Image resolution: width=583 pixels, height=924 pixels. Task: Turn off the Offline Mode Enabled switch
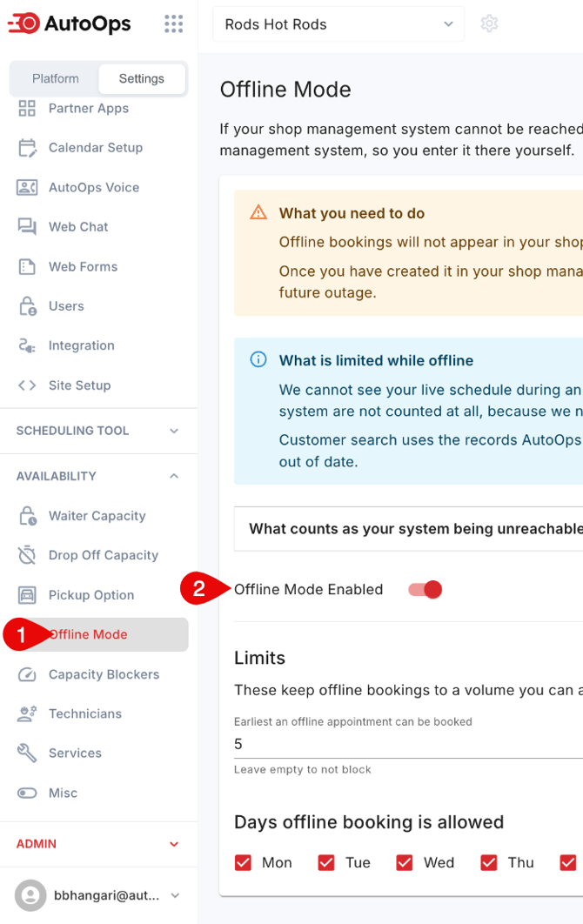click(x=425, y=589)
